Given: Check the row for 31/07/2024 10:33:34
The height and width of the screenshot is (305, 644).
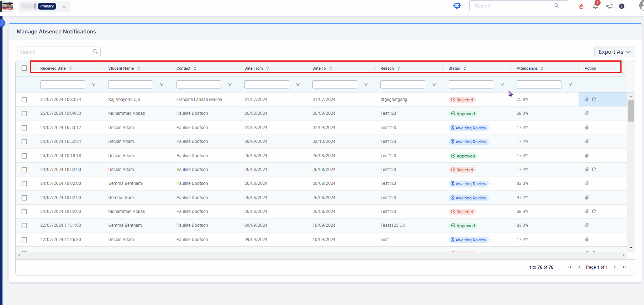Looking at the screenshot, I should (24, 100).
